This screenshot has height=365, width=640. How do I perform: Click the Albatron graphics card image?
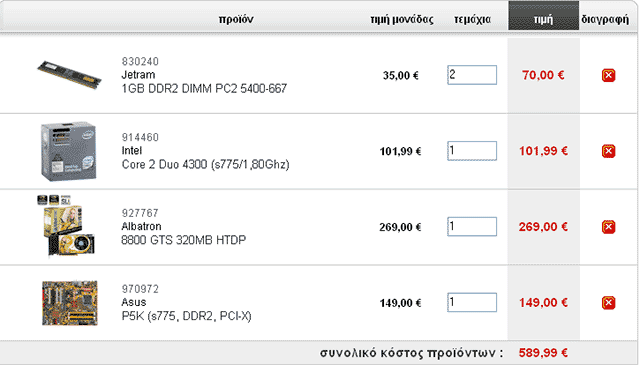tap(67, 226)
